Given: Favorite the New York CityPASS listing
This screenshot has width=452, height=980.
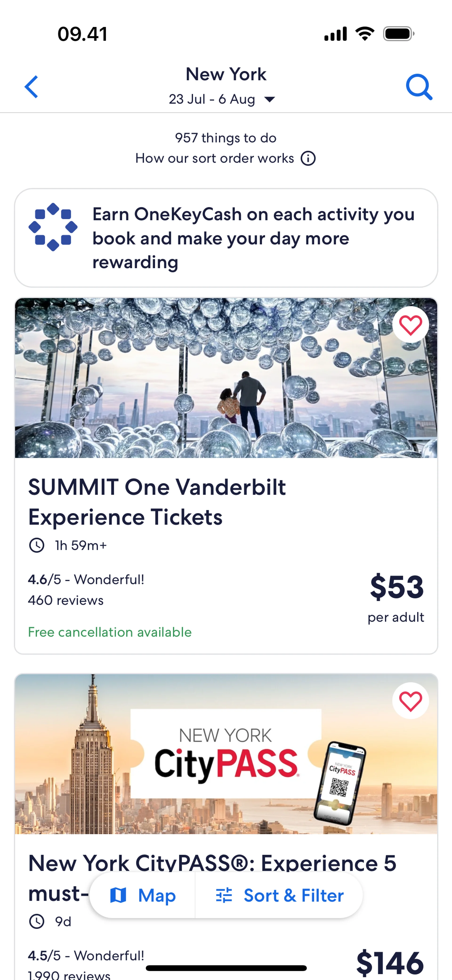Looking at the screenshot, I should pos(410,701).
